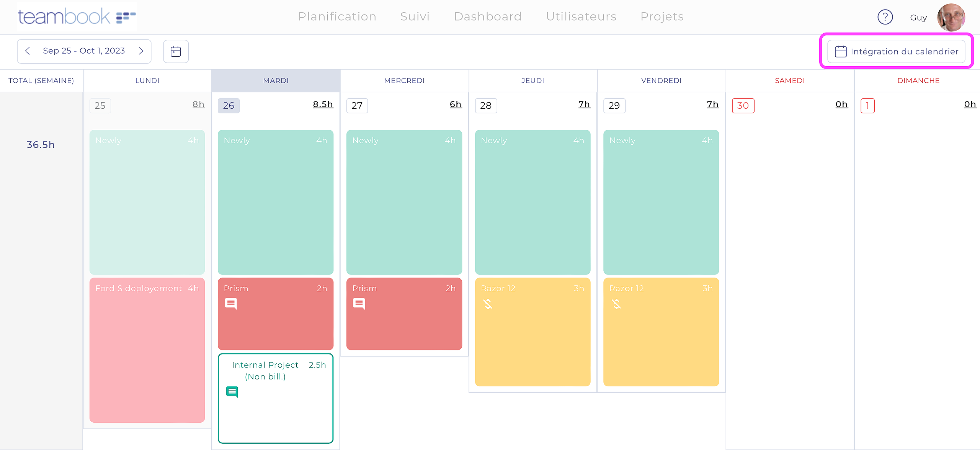Go to previous week with left chevron
This screenshot has width=980, height=456.
click(28, 51)
